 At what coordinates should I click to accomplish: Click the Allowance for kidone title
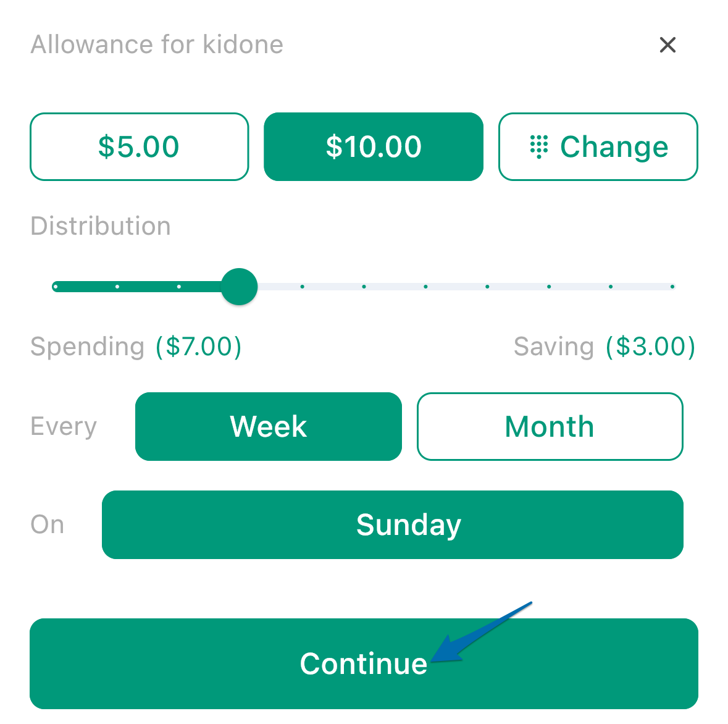tap(157, 44)
